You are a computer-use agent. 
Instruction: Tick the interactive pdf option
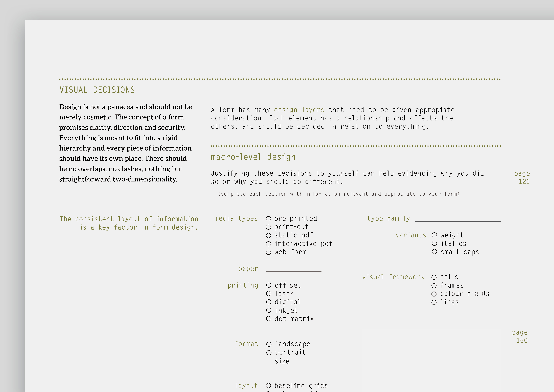coord(268,244)
